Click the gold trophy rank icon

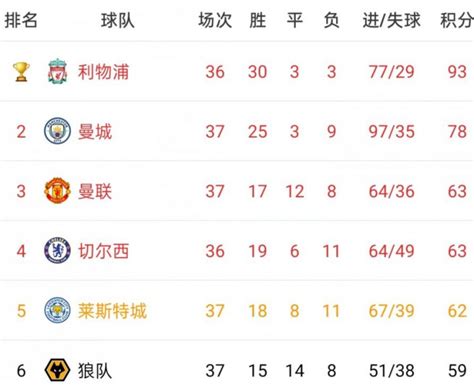(21, 72)
